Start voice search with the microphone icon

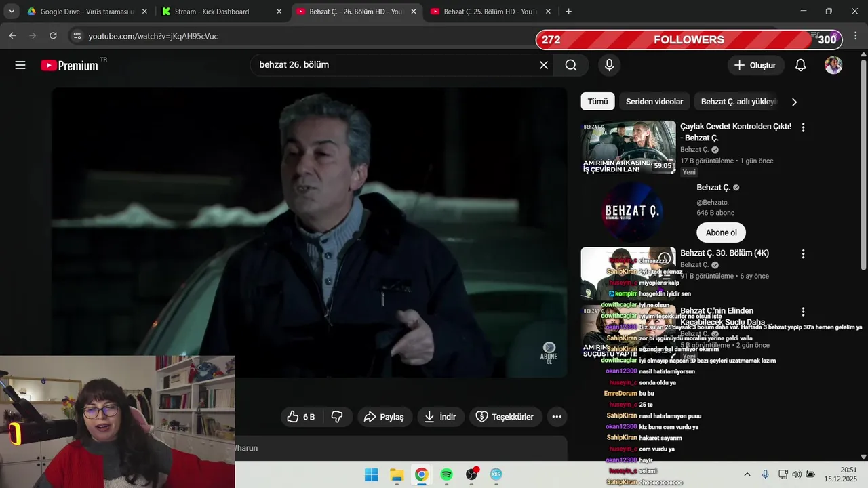[609, 65]
